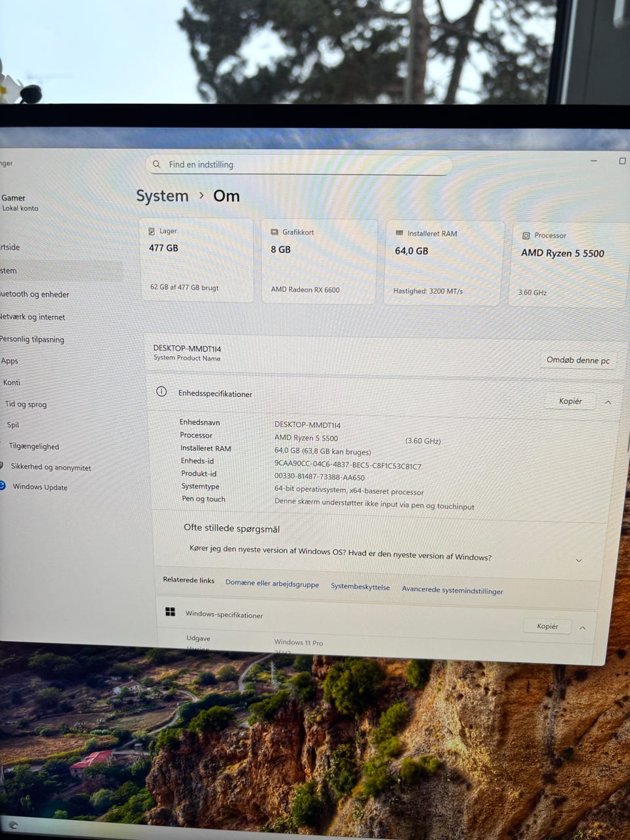Collapse the Windows-specifikationer section chevron

582,628
